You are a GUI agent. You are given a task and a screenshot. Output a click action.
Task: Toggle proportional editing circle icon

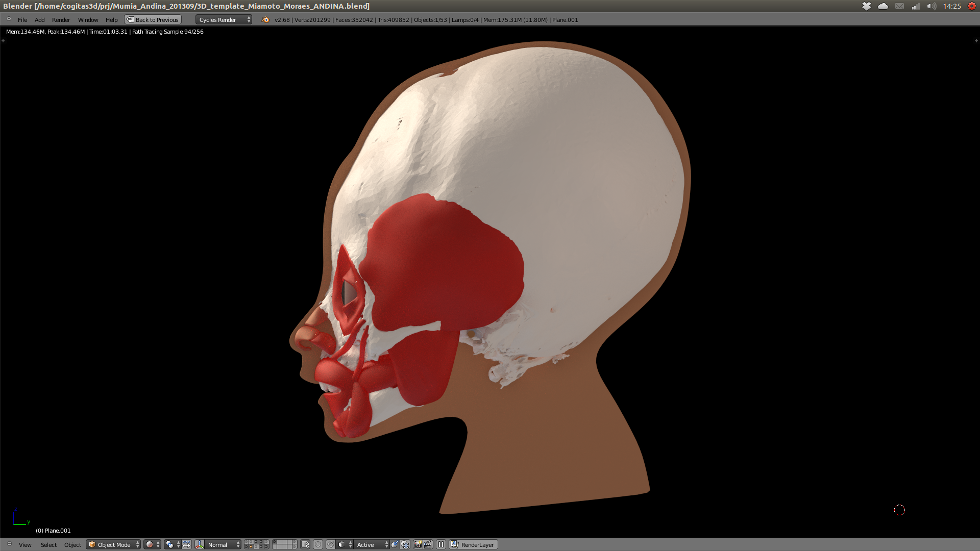coord(318,545)
